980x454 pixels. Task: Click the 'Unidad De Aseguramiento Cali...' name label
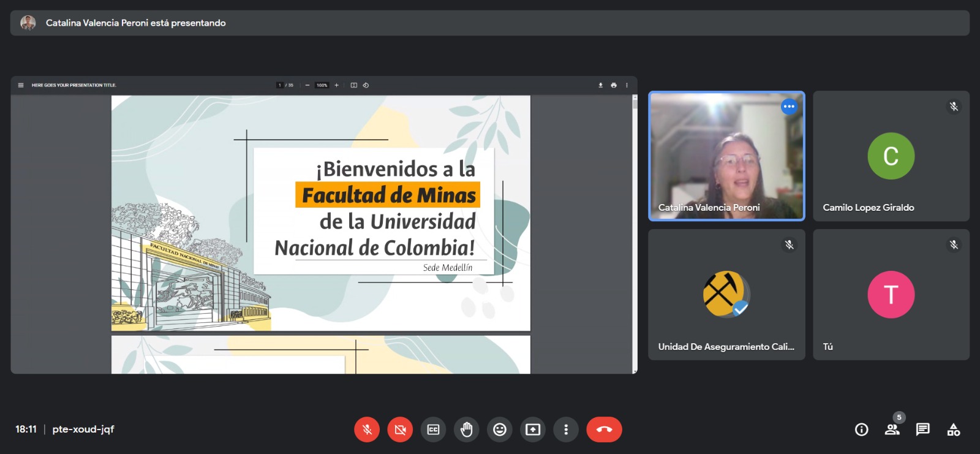pos(726,347)
